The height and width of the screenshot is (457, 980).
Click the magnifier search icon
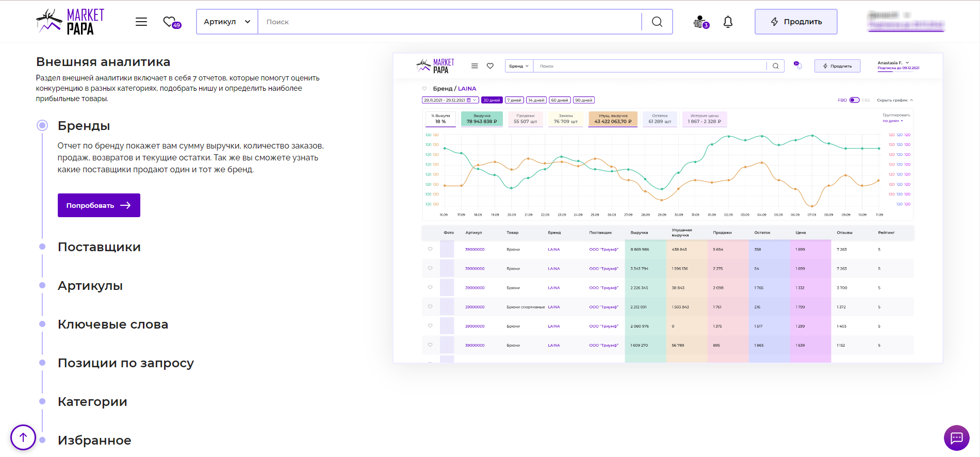(x=657, y=22)
